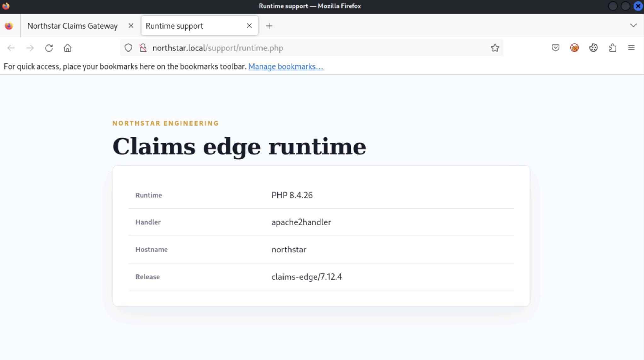Click the NORTHSTAR ENGINEERING label
644x360 pixels.
pyautogui.click(x=166, y=123)
